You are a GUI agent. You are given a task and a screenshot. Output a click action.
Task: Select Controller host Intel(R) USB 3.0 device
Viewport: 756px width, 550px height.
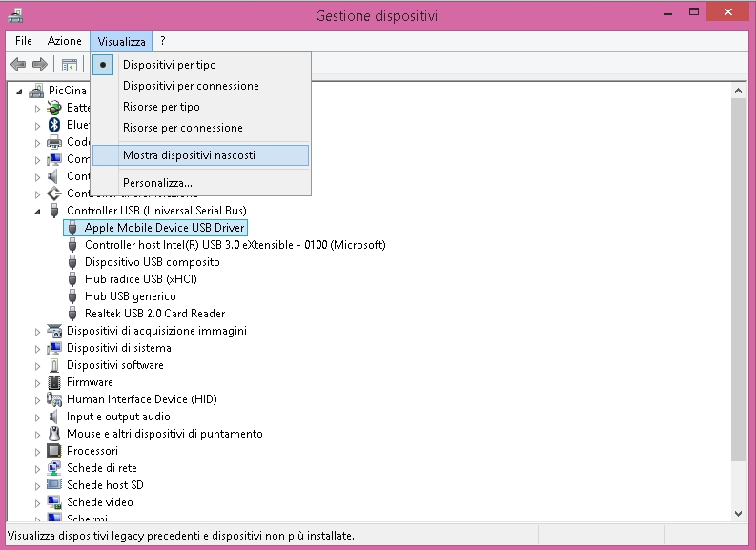click(x=235, y=245)
